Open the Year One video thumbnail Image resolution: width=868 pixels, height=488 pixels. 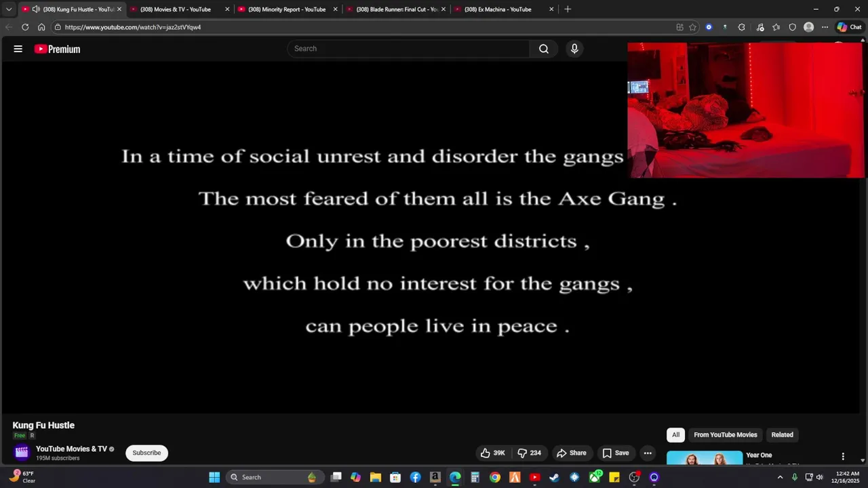[705, 458]
